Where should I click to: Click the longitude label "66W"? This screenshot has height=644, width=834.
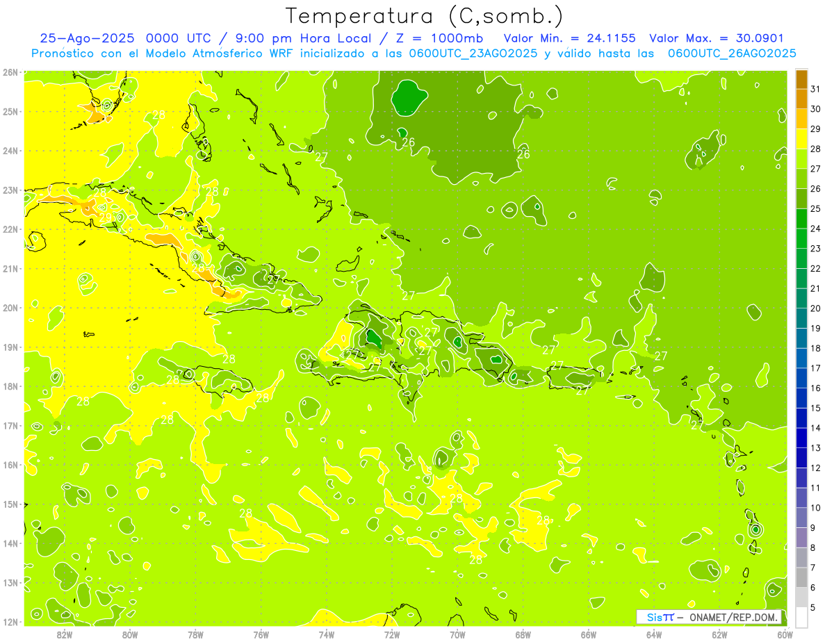pos(589,634)
